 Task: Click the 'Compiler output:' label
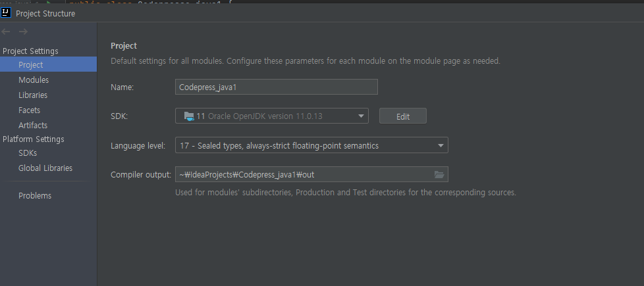(140, 175)
